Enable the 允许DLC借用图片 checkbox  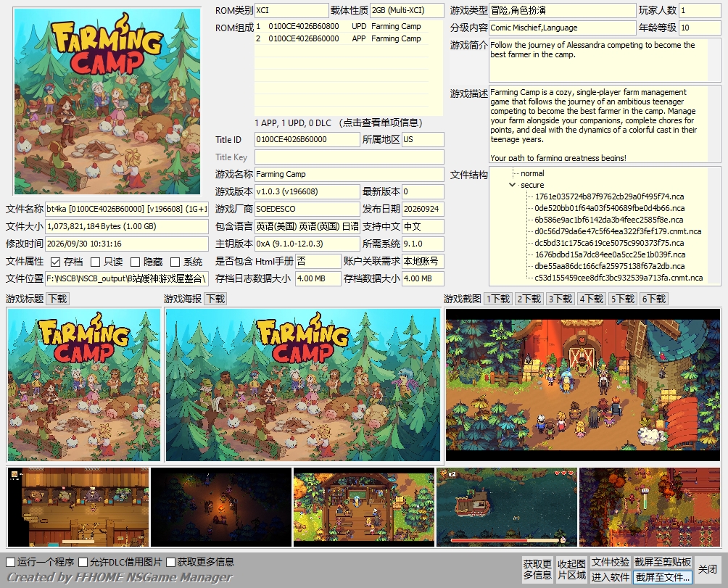coord(83,562)
